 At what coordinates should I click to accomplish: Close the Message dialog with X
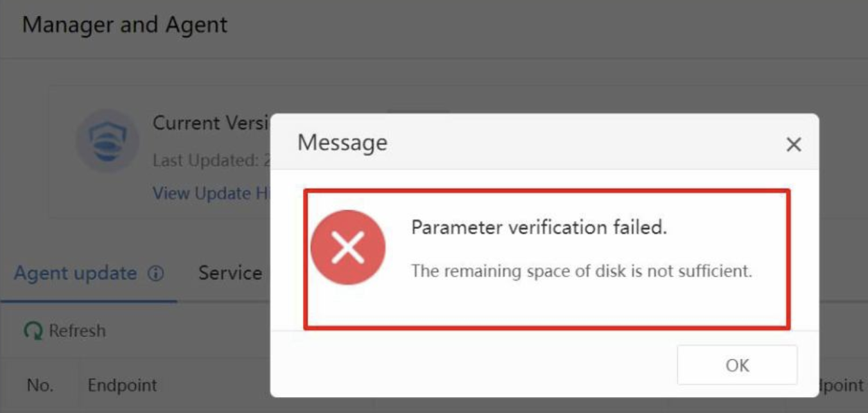click(x=793, y=144)
